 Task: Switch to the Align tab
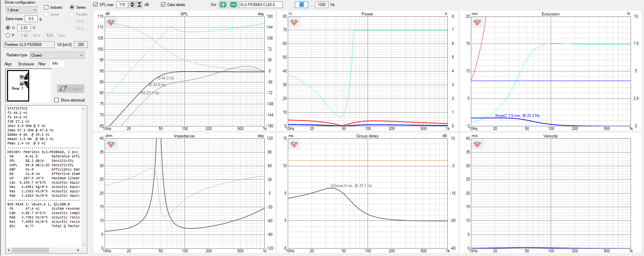pyautogui.click(x=8, y=64)
